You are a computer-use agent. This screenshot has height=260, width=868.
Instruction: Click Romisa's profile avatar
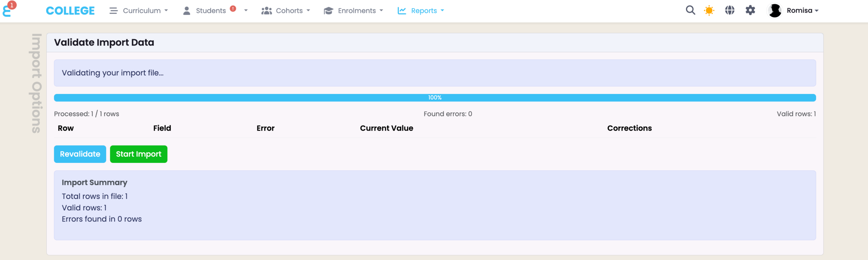(x=775, y=11)
